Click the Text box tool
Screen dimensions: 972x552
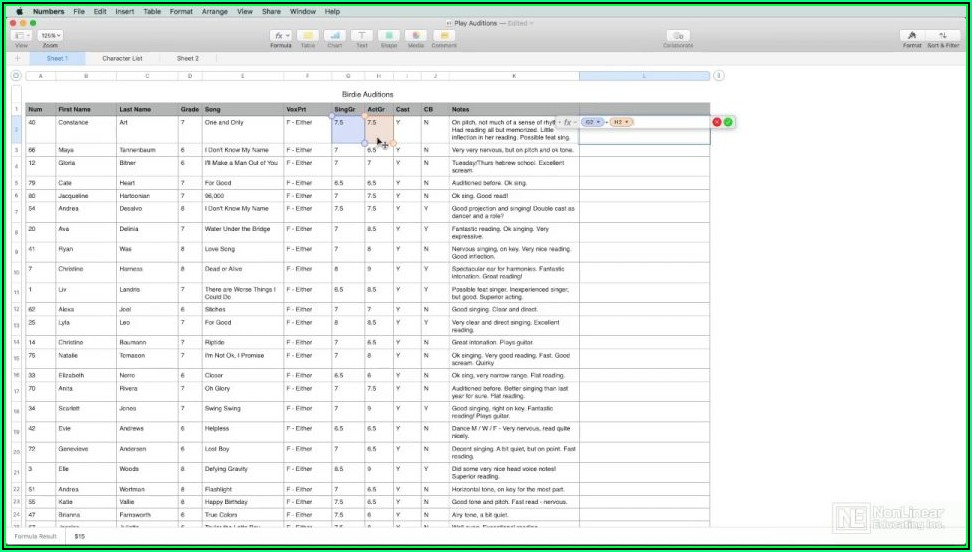click(x=362, y=36)
